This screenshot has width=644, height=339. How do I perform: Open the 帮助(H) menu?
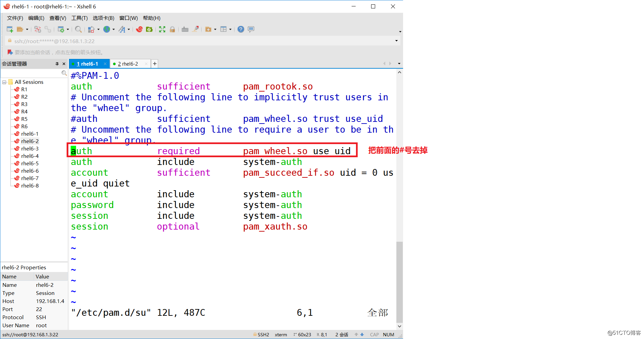pyautogui.click(x=152, y=18)
